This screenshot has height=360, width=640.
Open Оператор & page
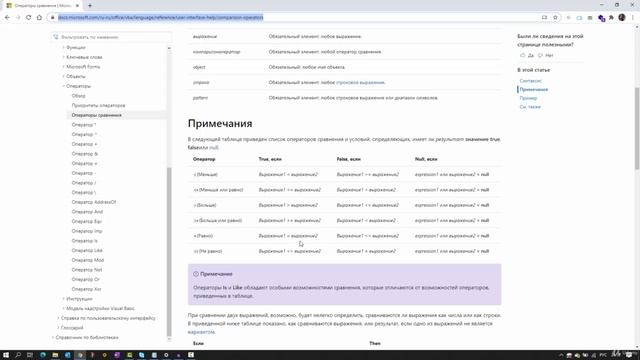coord(84,154)
